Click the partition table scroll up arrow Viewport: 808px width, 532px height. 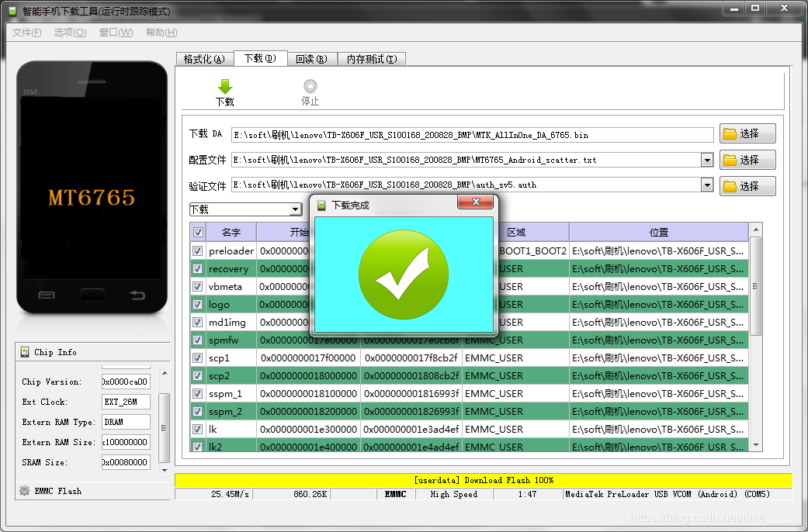point(756,230)
